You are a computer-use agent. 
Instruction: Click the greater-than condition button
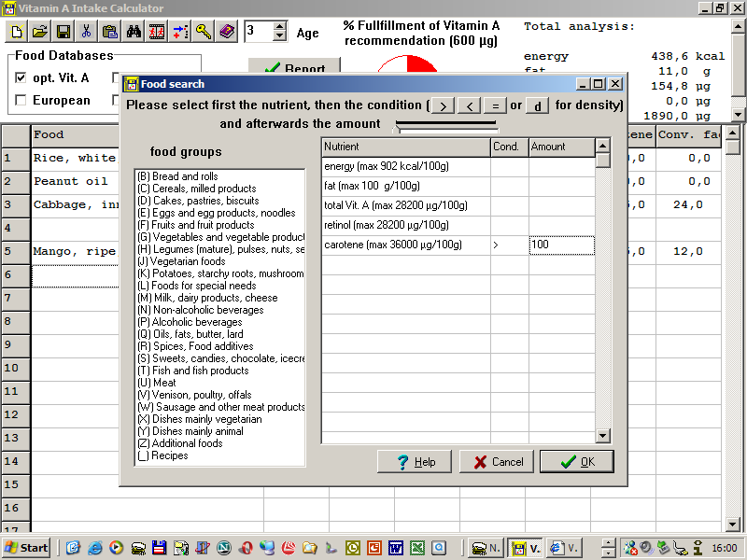[444, 105]
